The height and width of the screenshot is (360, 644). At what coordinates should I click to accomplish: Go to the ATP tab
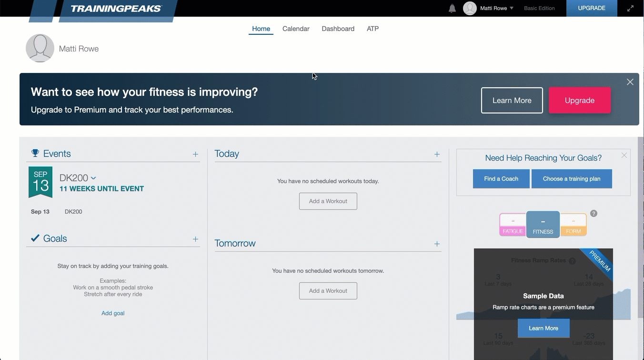coord(372,29)
